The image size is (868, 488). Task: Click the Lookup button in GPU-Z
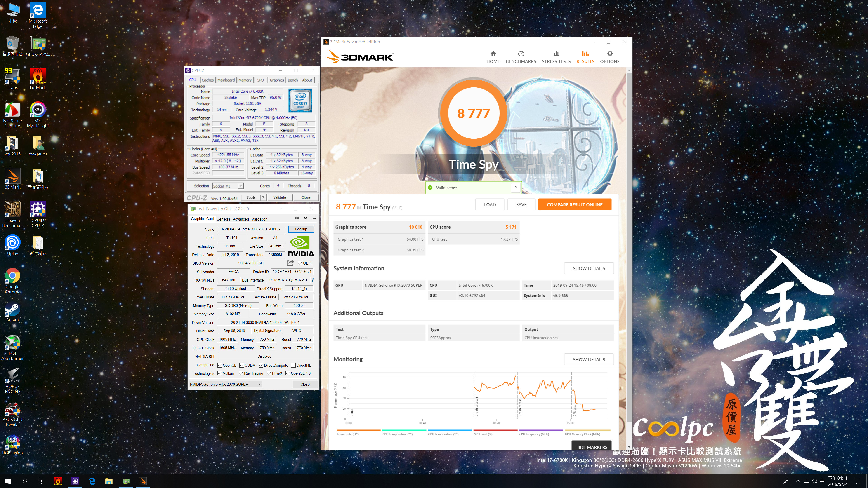pyautogui.click(x=301, y=229)
